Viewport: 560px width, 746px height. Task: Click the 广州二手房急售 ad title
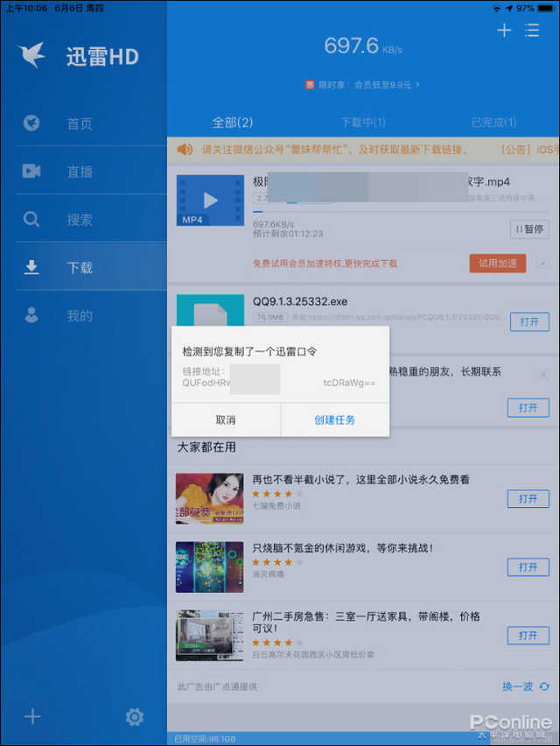tap(366, 623)
